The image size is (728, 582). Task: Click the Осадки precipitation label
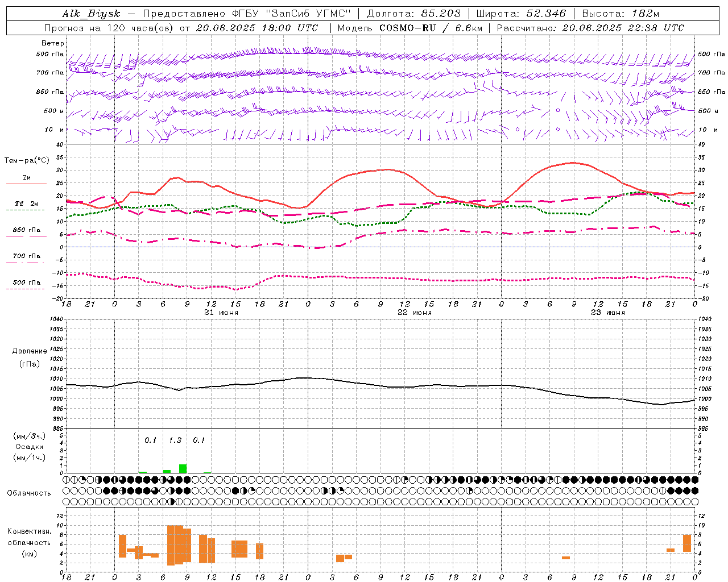29,447
